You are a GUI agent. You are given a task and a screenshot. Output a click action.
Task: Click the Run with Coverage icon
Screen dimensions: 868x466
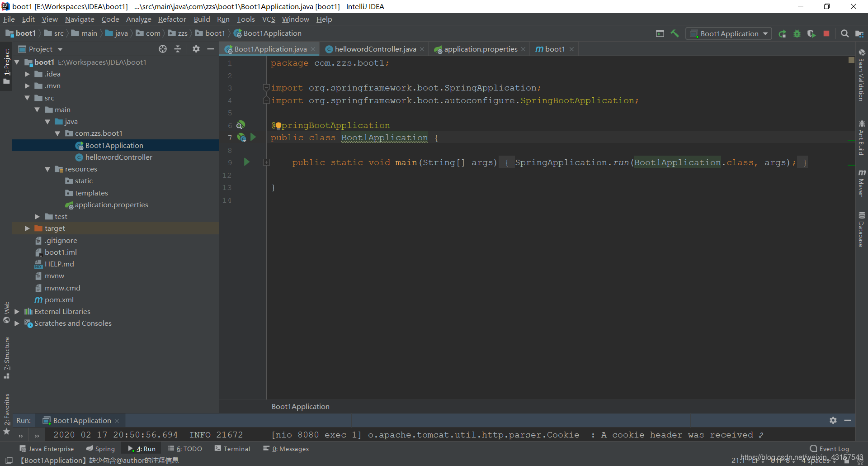click(811, 34)
